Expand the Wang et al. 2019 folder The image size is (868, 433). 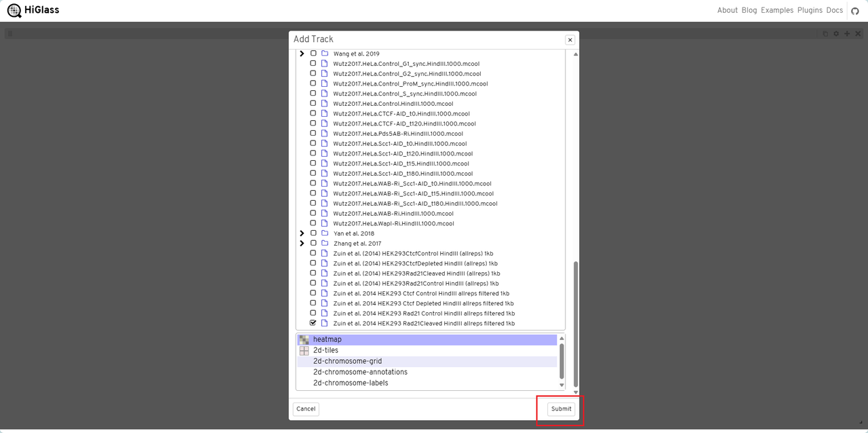pos(302,53)
